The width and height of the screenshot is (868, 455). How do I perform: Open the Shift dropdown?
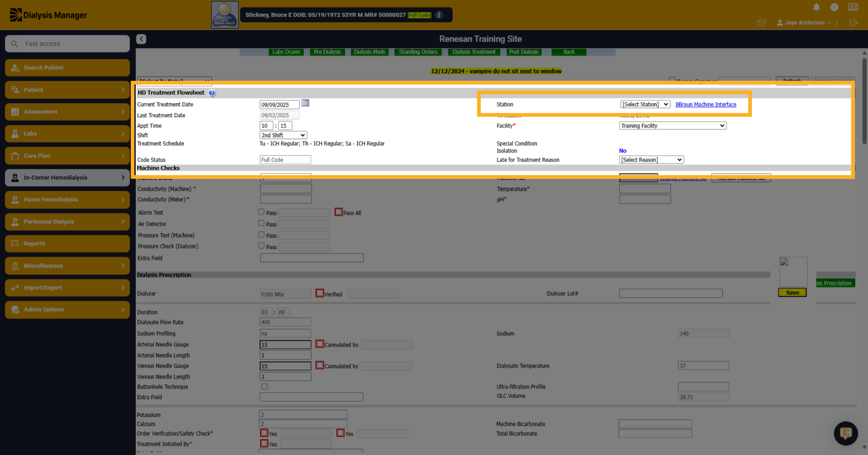pos(283,135)
